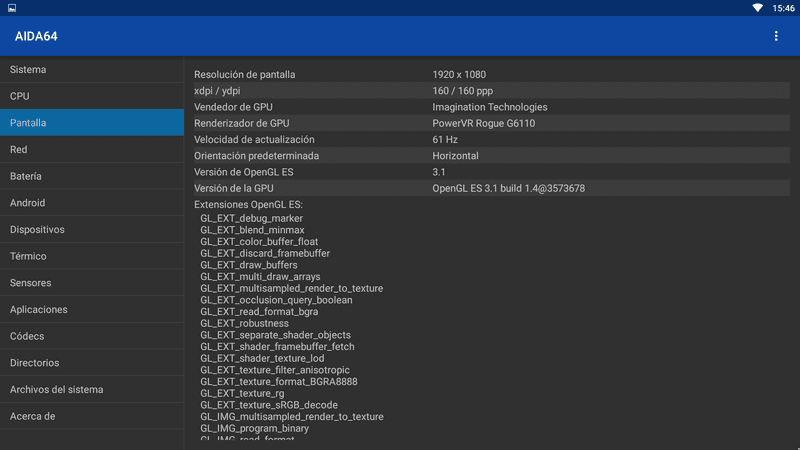Screen dimensions: 800x450
Task: Select the OpenGL ES 3.1 build value
Action: coord(509,188)
